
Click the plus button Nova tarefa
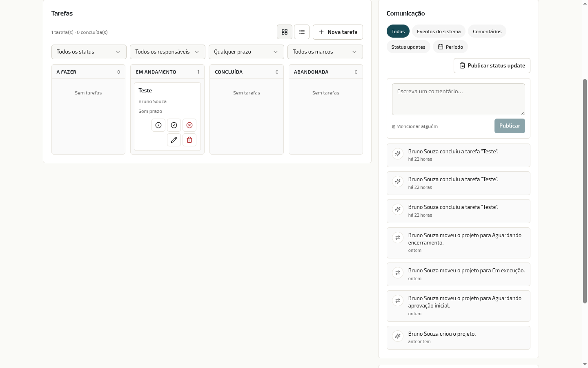338,32
